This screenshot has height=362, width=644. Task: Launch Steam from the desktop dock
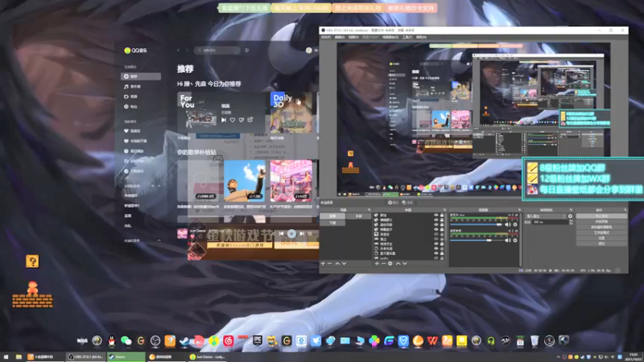[x=184, y=340]
